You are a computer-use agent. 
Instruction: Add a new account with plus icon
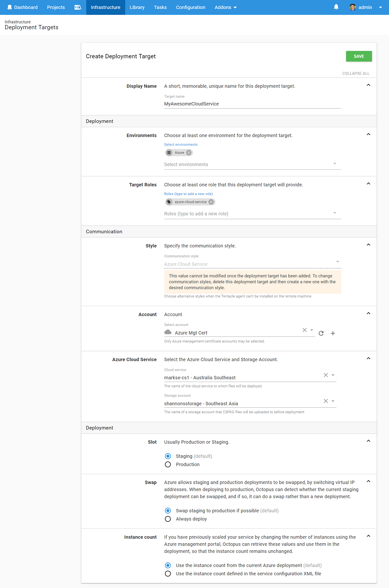[333, 333]
